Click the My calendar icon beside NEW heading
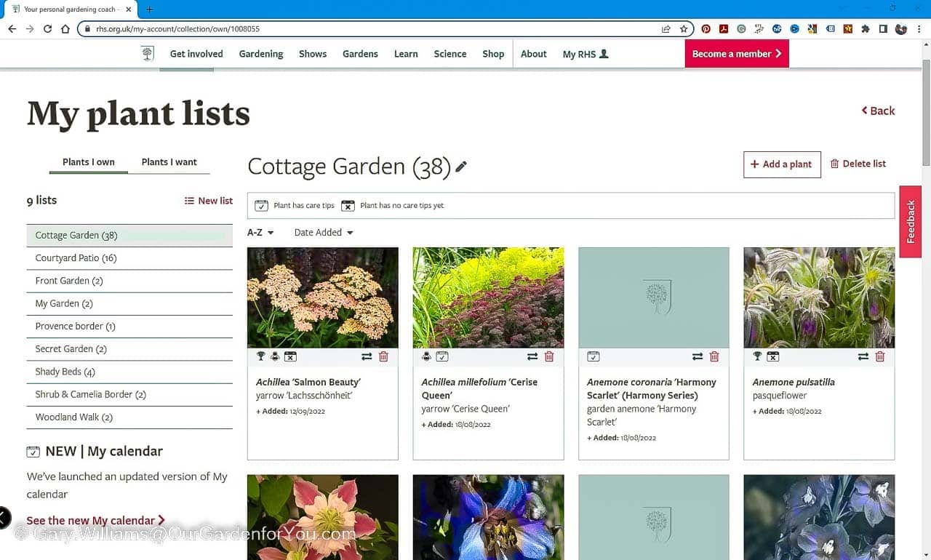 coord(33,452)
